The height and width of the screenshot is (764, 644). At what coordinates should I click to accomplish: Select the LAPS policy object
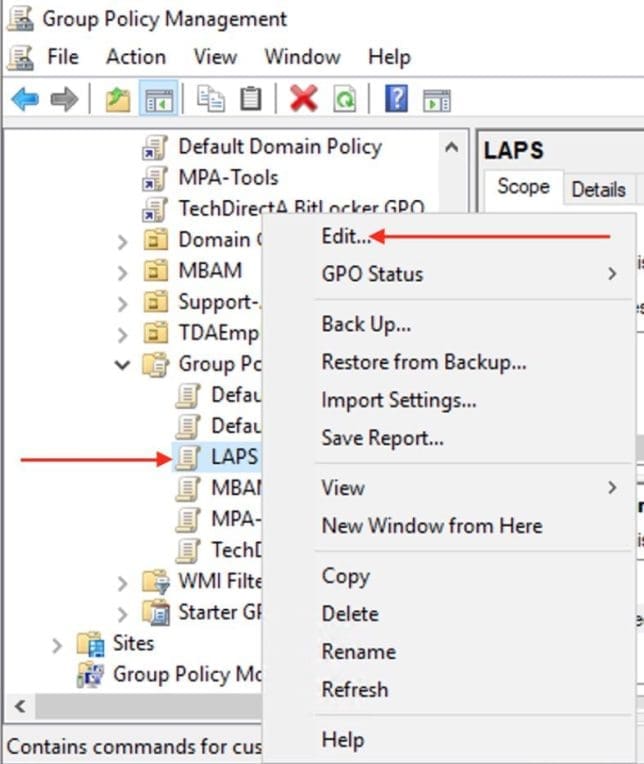(x=234, y=457)
